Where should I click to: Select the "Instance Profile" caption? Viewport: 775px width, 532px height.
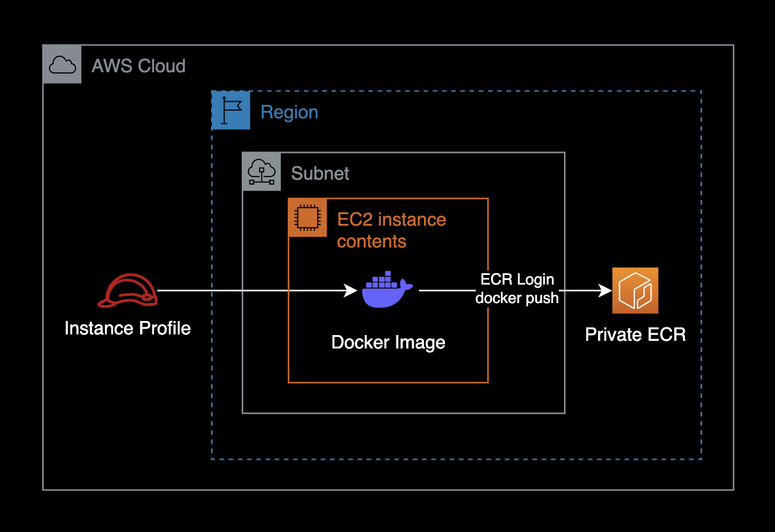coord(127,329)
